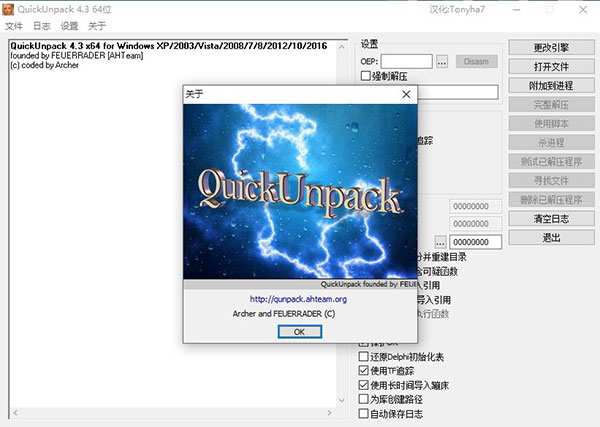Enable the 自动保存日志 checkbox
The height and width of the screenshot is (427, 600).
pos(364,414)
